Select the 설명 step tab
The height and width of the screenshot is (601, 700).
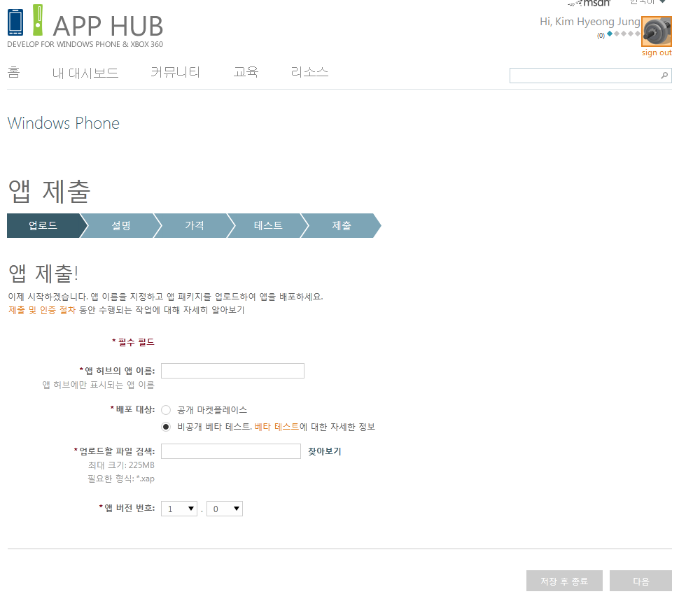(x=121, y=225)
